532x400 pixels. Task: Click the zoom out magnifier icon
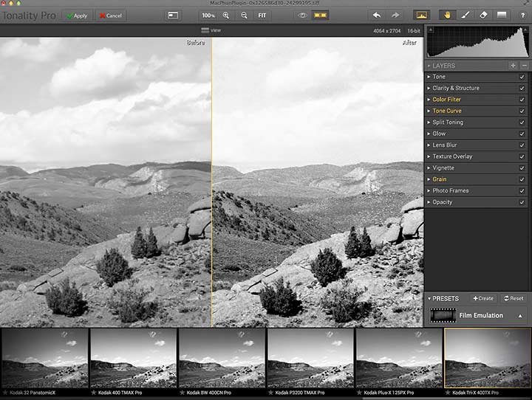pyautogui.click(x=244, y=15)
